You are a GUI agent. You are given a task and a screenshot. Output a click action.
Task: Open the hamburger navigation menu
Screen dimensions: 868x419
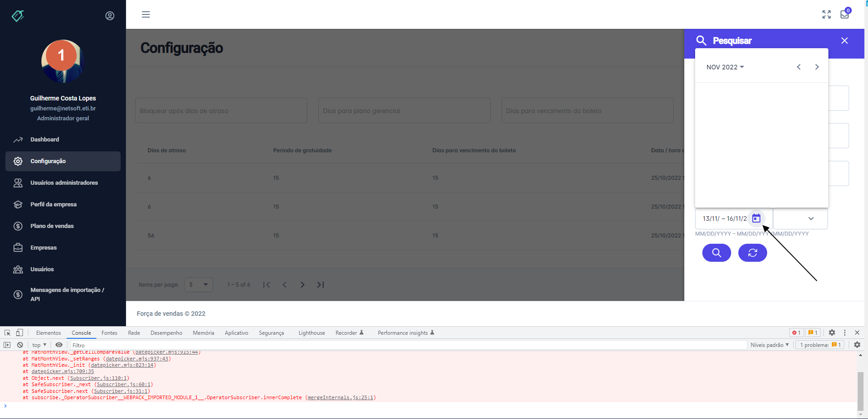coord(145,14)
